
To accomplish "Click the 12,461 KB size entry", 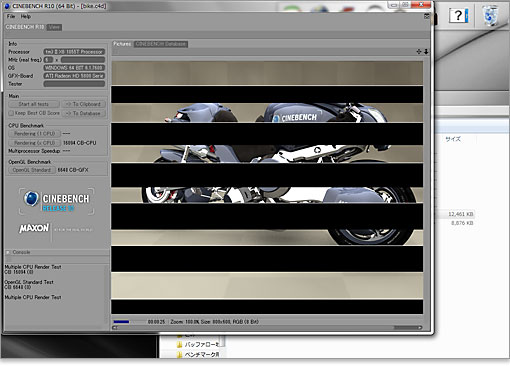I will coord(461,214).
